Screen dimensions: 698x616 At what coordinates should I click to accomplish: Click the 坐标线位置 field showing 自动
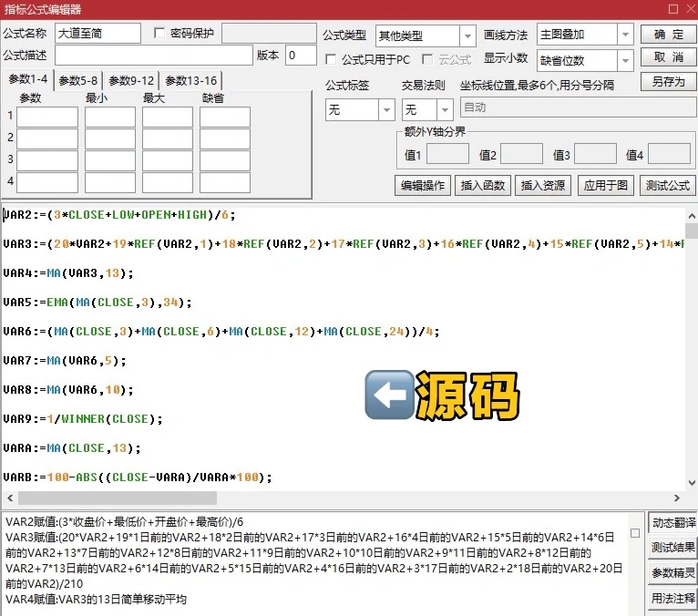pos(578,108)
